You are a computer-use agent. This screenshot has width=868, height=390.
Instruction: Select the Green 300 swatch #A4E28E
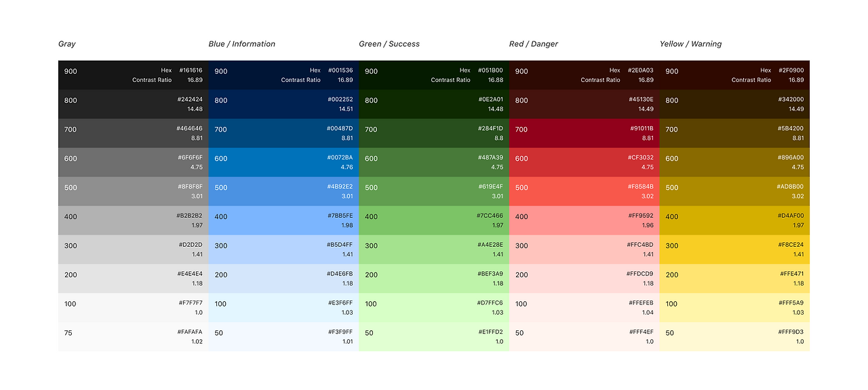click(434, 250)
